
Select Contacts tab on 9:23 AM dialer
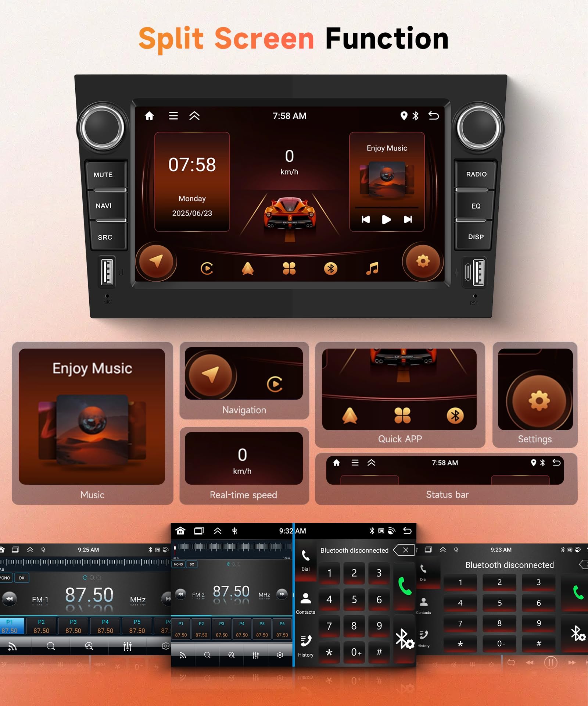click(x=423, y=606)
